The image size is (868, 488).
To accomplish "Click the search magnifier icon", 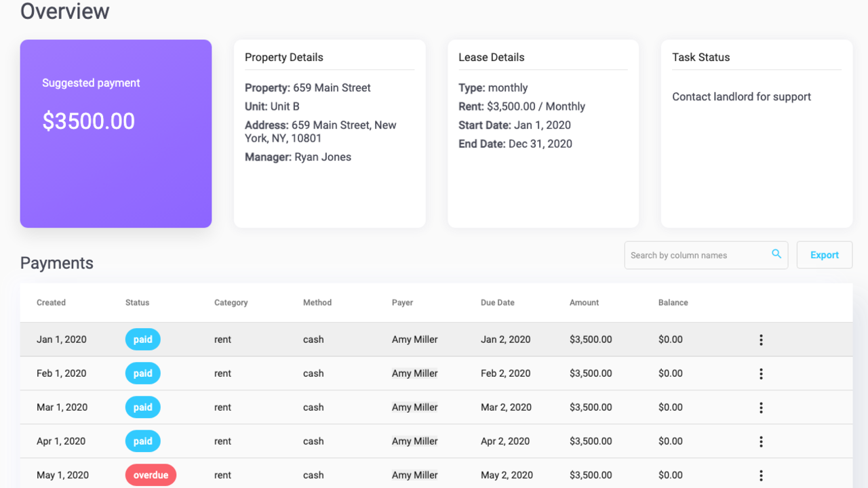I will pos(776,253).
